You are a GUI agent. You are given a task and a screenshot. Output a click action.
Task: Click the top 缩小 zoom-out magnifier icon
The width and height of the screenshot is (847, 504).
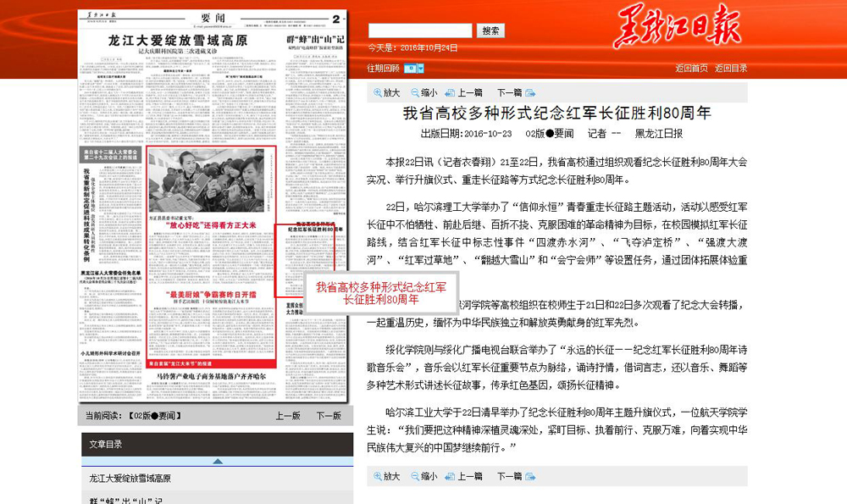415,93
